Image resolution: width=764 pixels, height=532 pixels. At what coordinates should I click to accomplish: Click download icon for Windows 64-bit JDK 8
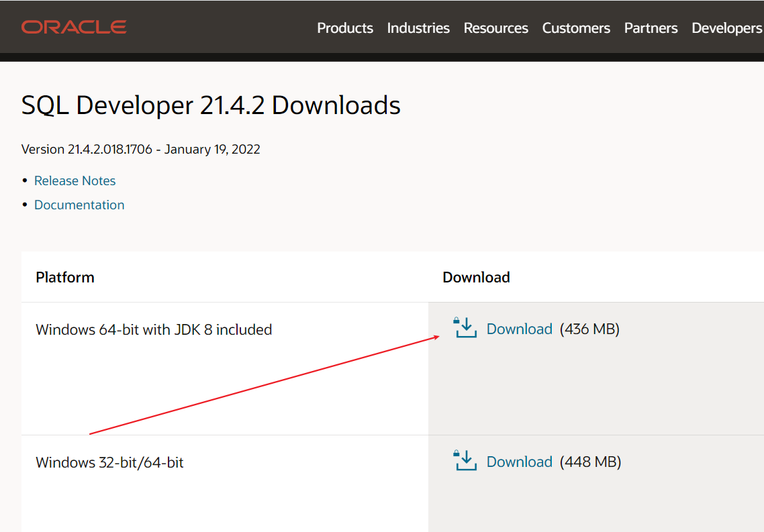click(465, 327)
